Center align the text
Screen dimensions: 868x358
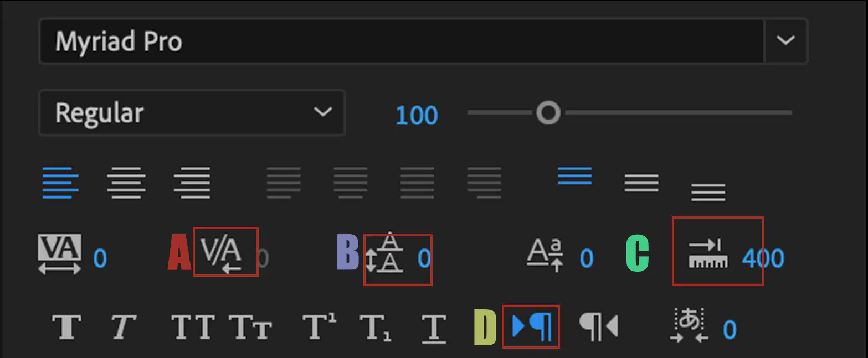pyautogui.click(x=126, y=182)
